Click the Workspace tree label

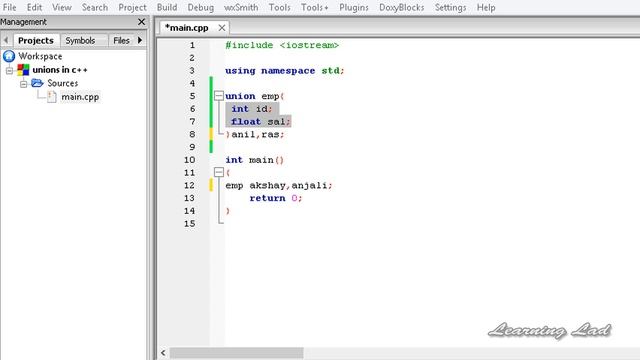40,56
